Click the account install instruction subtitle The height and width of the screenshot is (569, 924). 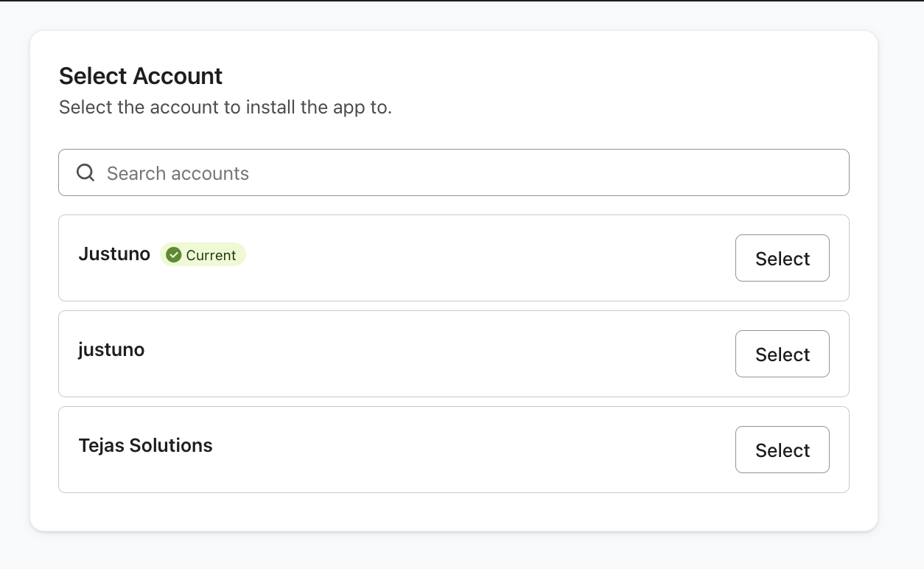[225, 108]
